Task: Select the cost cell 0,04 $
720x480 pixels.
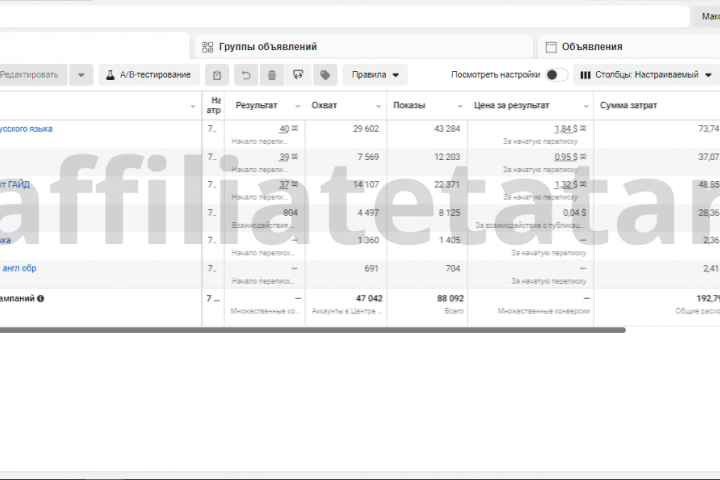Action: [x=574, y=213]
